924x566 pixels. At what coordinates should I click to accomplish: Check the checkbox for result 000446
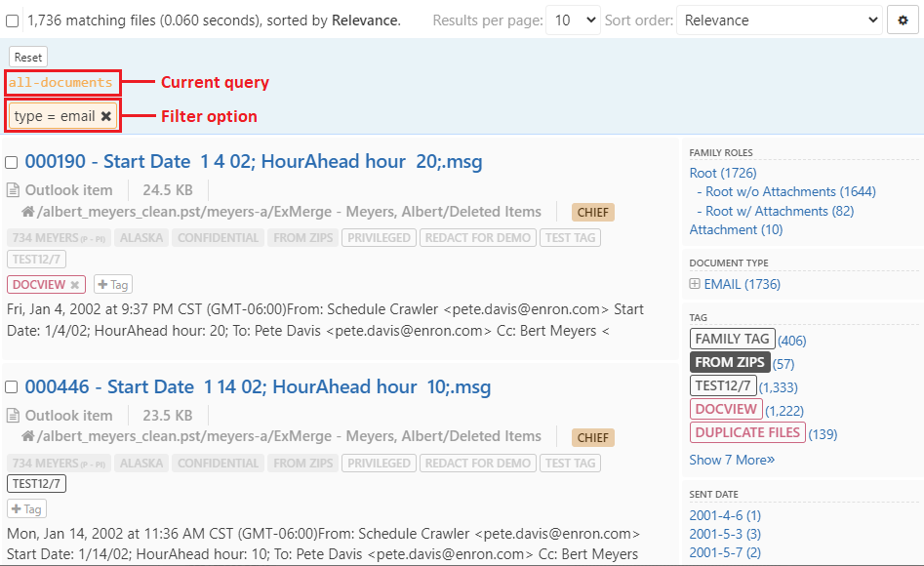pyautogui.click(x=11, y=386)
